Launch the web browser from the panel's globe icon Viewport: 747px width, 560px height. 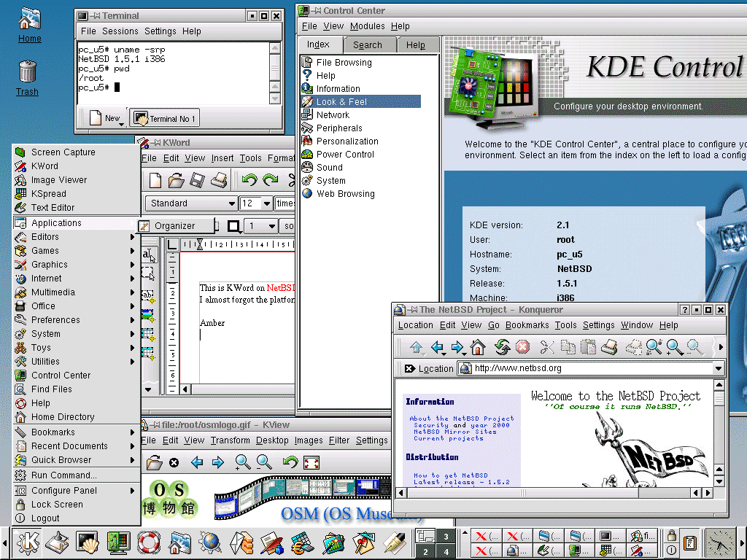(209, 542)
